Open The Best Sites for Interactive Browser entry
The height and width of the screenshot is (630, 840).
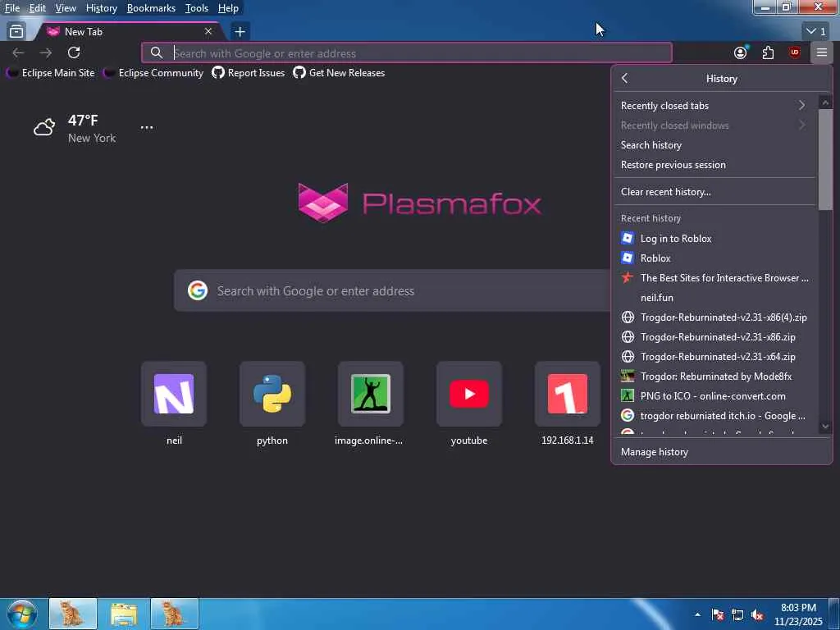[x=714, y=278]
